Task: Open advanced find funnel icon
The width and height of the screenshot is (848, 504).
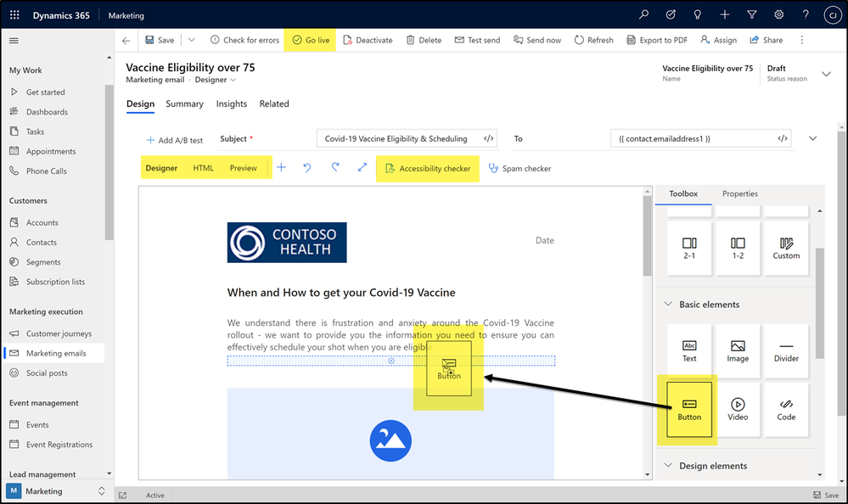Action: coord(752,14)
